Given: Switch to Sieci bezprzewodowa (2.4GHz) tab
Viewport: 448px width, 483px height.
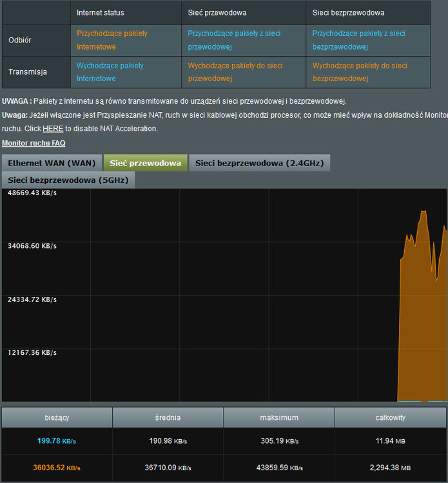Looking at the screenshot, I should (259, 163).
